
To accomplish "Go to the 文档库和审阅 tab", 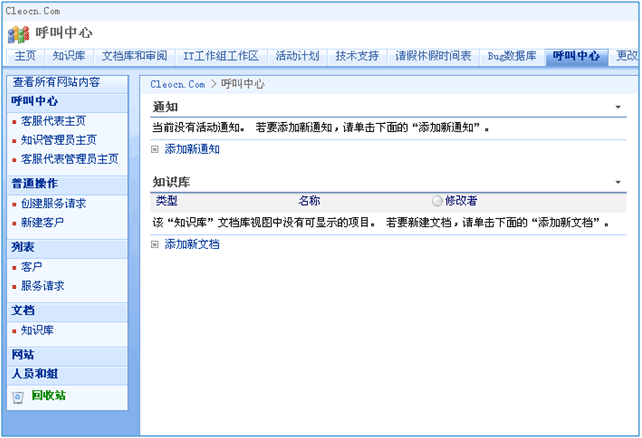I will pyautogui.click(x=134, y=56).
